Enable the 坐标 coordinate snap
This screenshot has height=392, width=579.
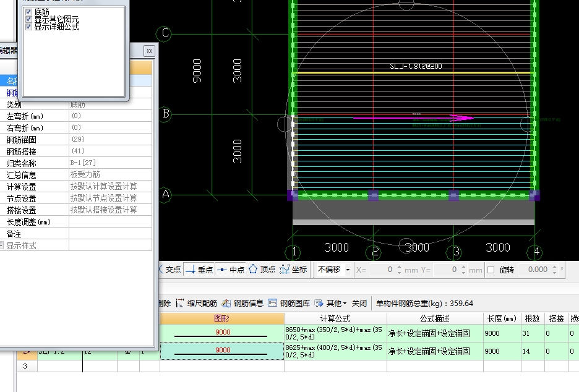coord(293,270)
